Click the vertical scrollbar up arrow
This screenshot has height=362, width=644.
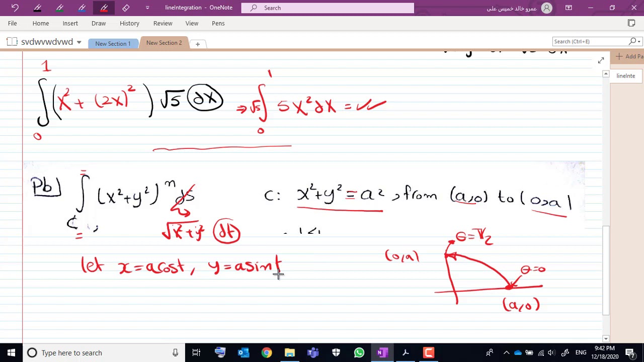tap(606, 74)
